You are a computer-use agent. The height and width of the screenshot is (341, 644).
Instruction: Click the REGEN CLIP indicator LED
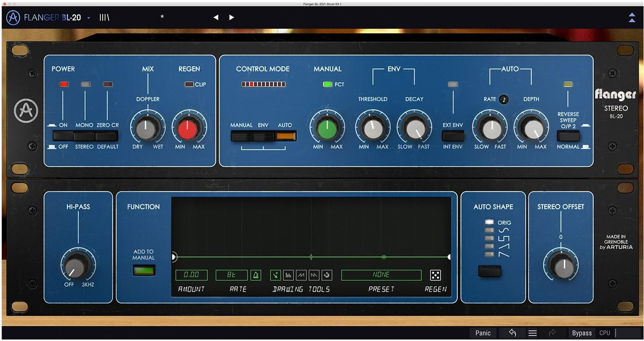(x=189, y=85)
